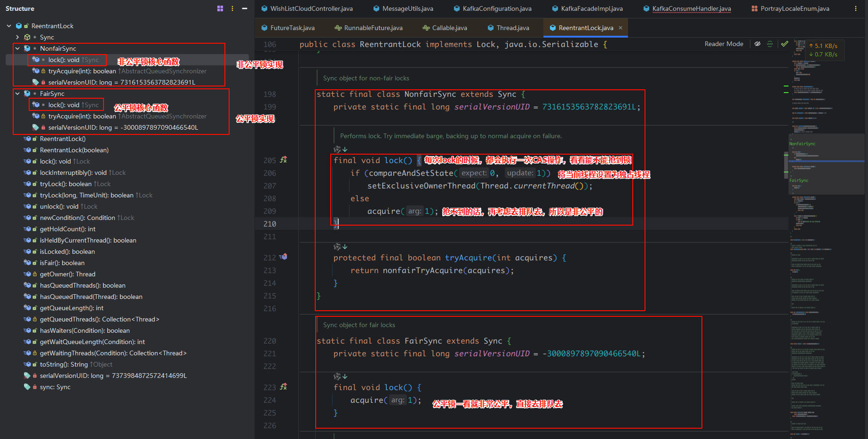Select hasQueuedThreads(): boolean in Structure

pyautogui.click(x=83, y=285)
